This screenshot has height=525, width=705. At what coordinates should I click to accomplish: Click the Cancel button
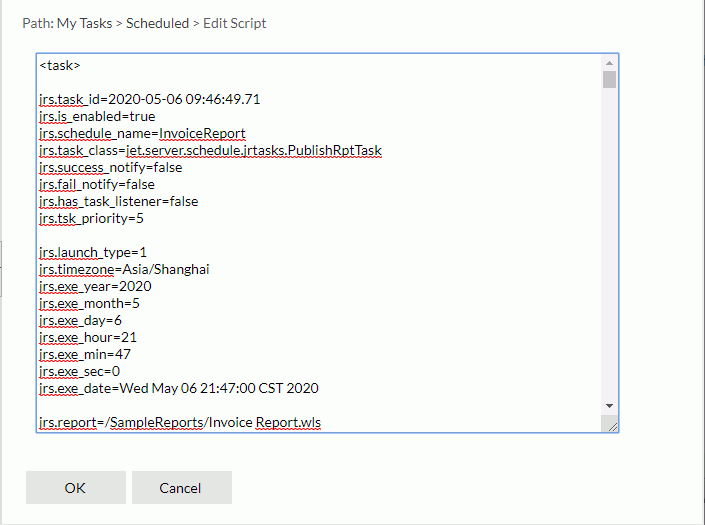tap(182, 488)
